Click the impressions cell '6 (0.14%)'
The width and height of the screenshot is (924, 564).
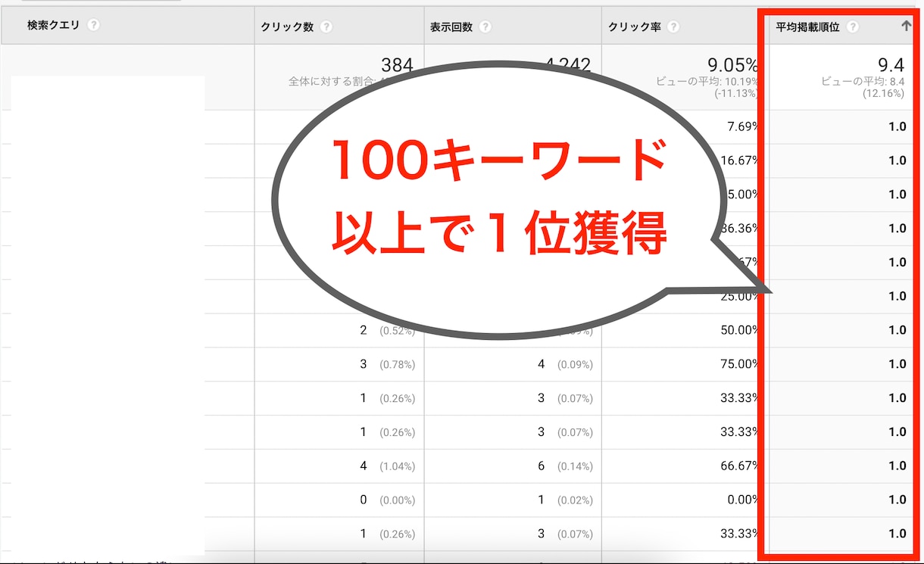pos(565,466)
